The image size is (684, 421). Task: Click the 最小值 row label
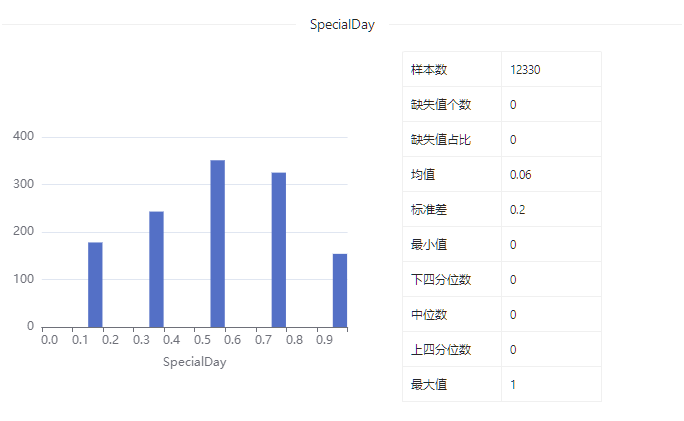[x=429, y=244]
